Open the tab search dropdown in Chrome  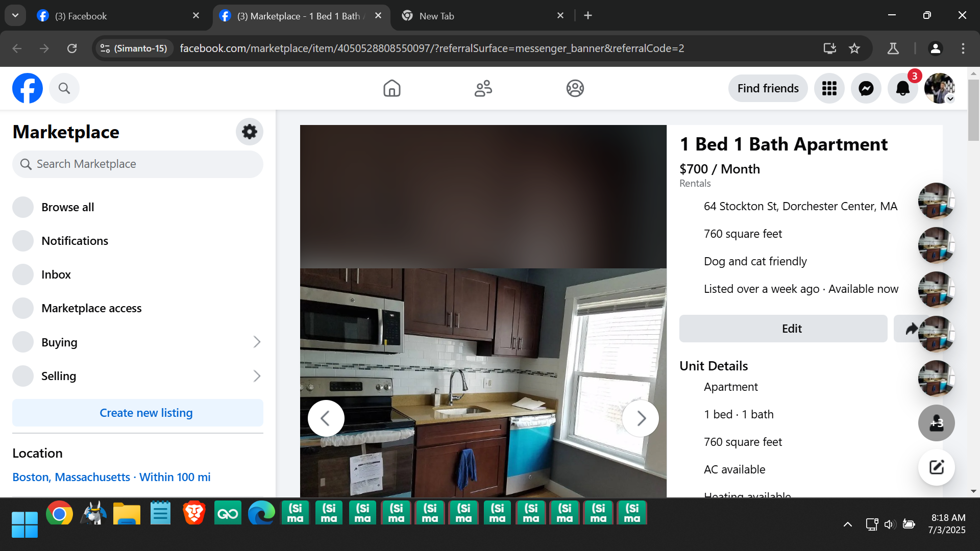[15, 15]
